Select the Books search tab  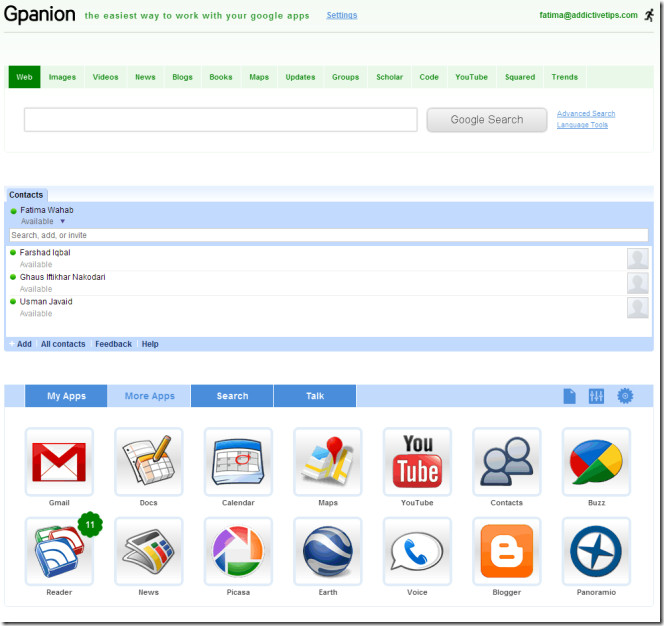point(221,77)
